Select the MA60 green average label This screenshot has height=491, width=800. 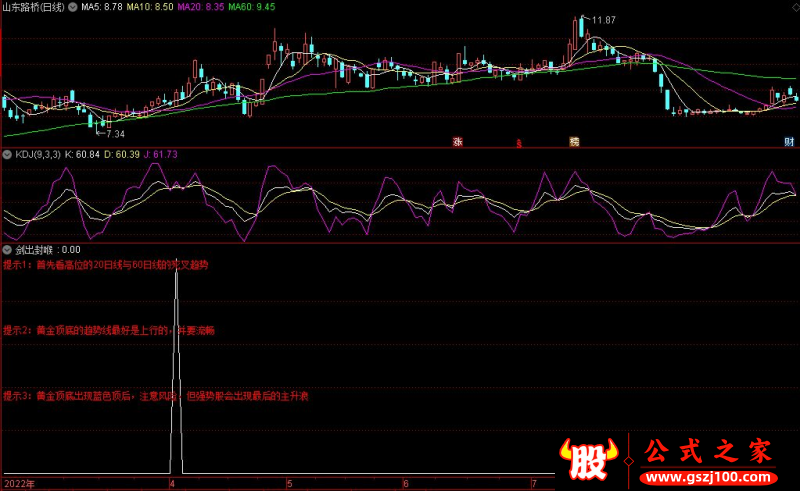252,7
